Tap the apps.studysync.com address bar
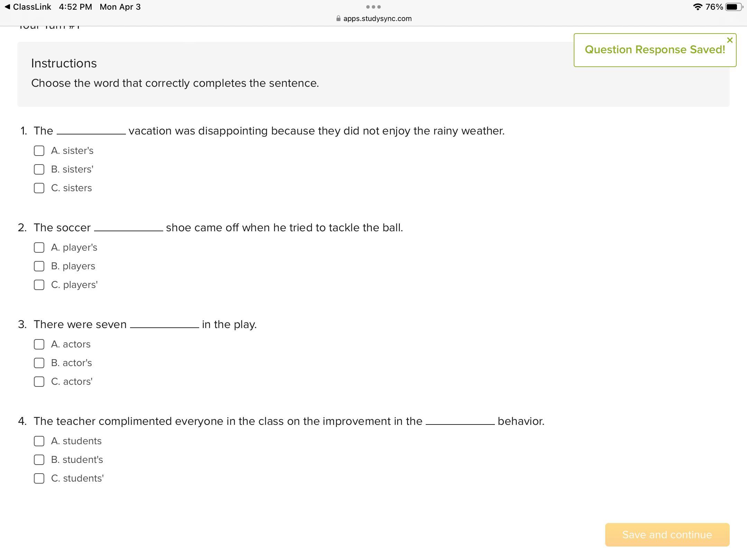This screenshot has height=560, width=747. [377, 19]
